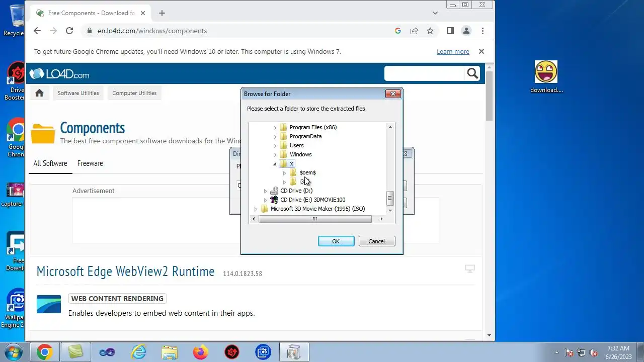Click the folder tree horizontal scrollbar thumb
The height and width of the screenshot is (362, 644).
[x=314, y=219]
